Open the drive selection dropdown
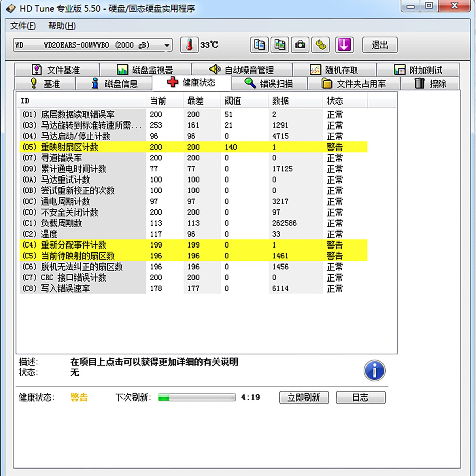Viewport: 476px width, 476px height. tap(93, 45)
